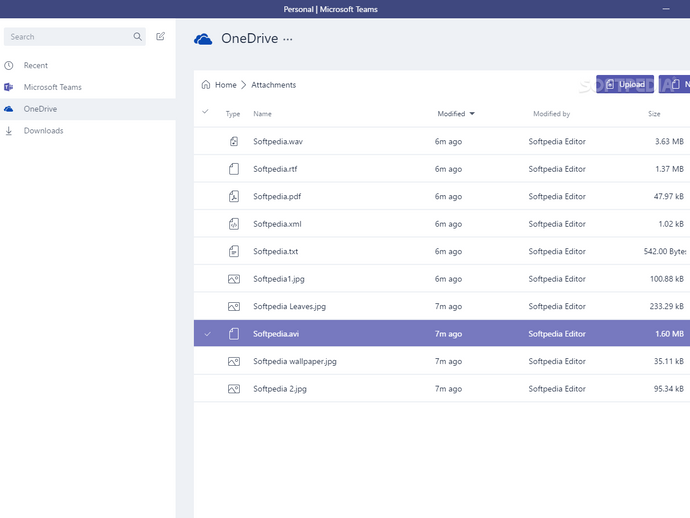Open the file Softpedia.xml

pos(277,224)
